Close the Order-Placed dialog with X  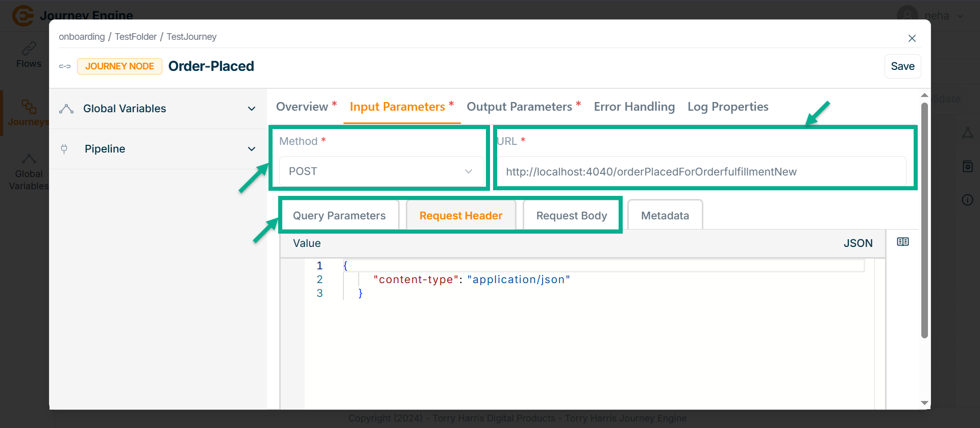pos(912,38)
